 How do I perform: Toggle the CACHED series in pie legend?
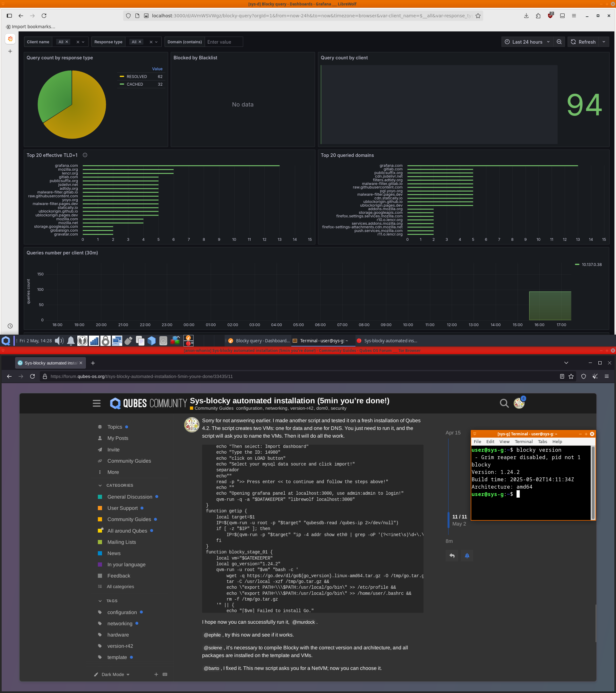point(135,84)
